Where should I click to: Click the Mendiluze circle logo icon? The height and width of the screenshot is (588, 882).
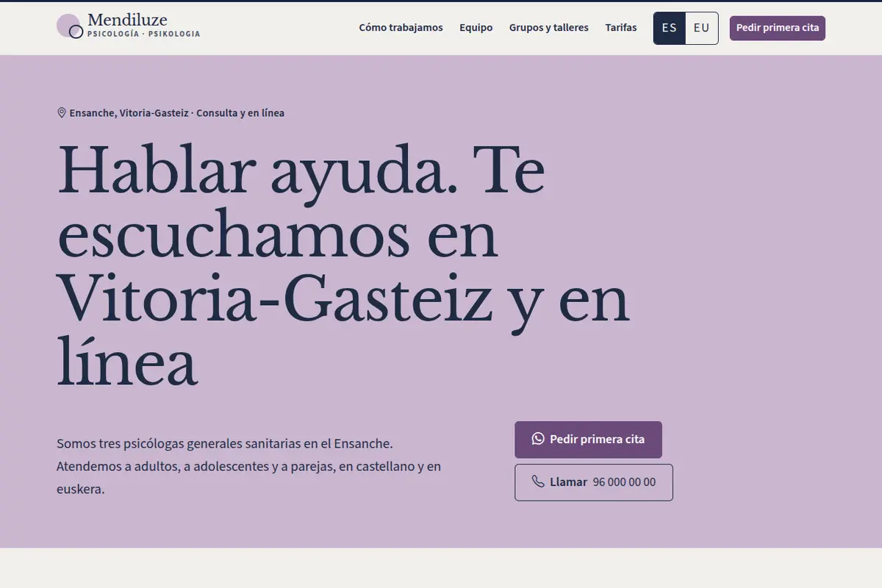tap(70, 26)
